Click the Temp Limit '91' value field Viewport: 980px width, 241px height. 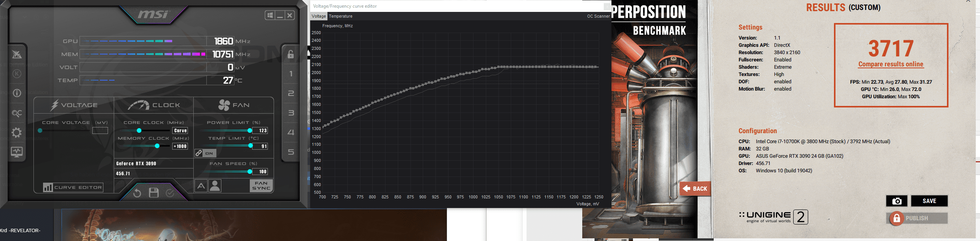tap(260, 146)
